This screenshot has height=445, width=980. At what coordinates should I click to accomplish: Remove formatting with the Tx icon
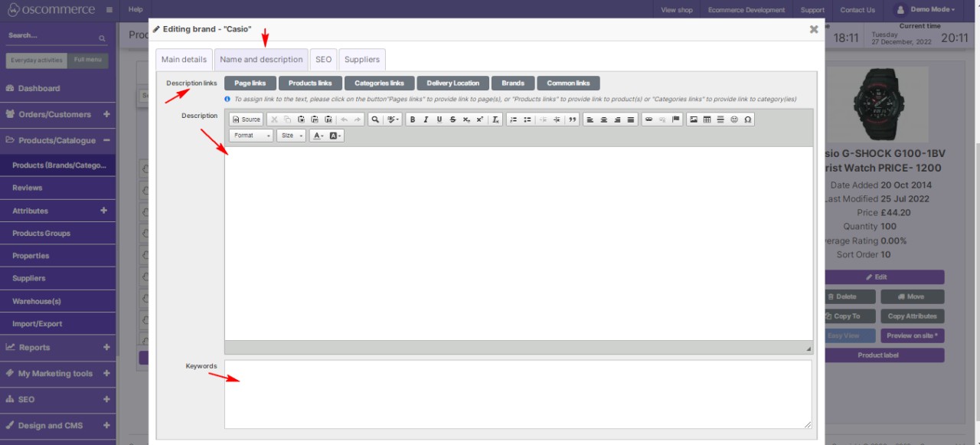point(495,119)
